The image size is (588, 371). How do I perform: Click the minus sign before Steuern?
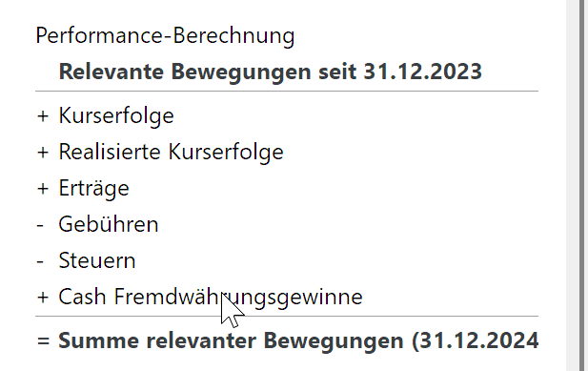tap(40, 262)
